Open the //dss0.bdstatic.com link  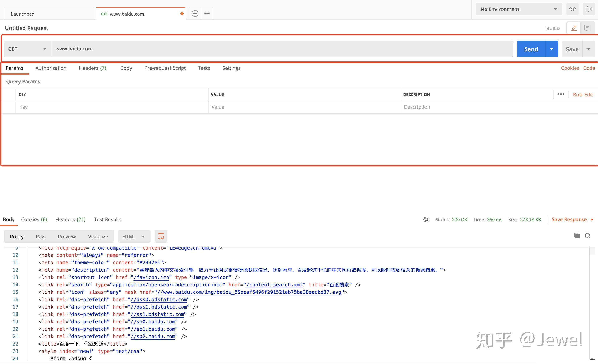point(159,300)
